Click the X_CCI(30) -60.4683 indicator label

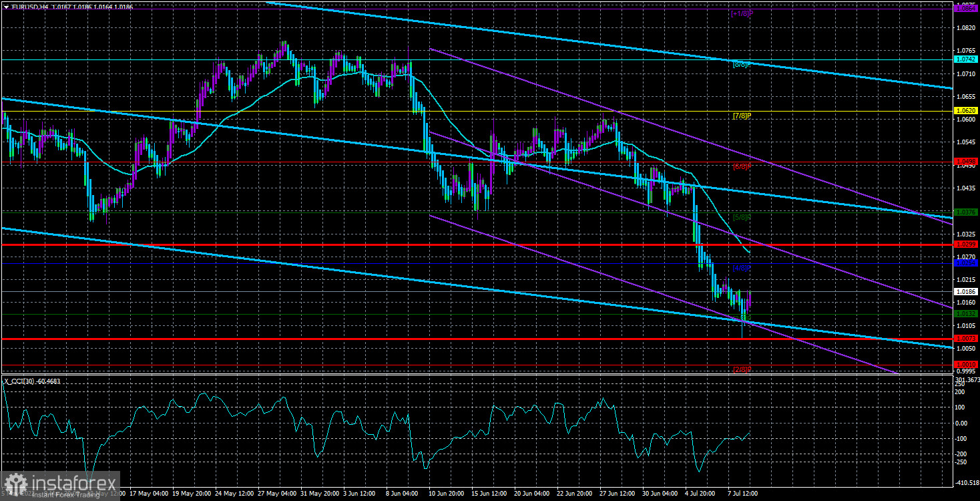[32, 381]
